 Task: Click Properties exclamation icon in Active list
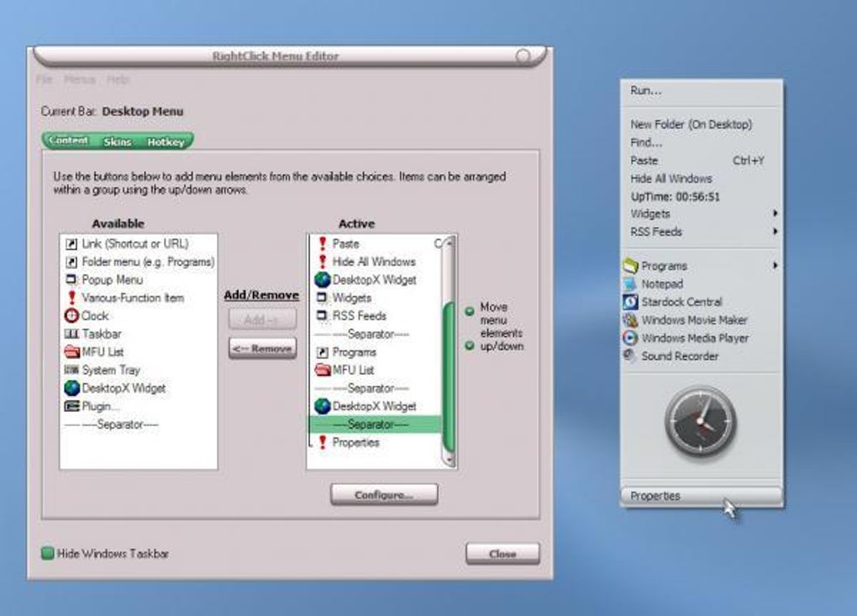tap(323, 442)
